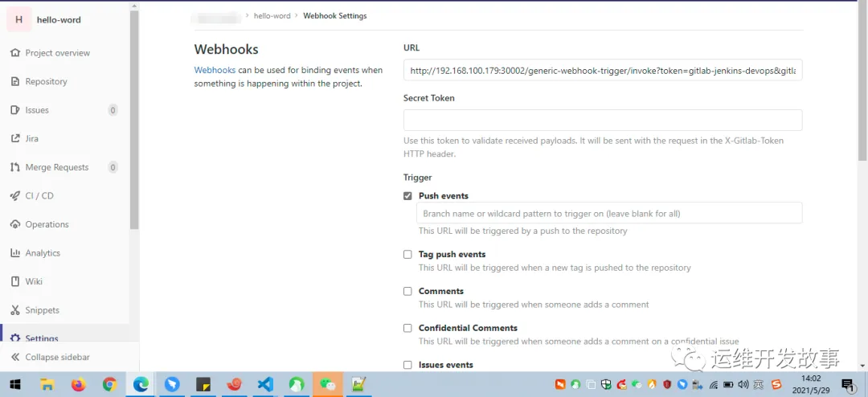Open notification center with 1 badge
868x397 pixels.
(848, 384)
